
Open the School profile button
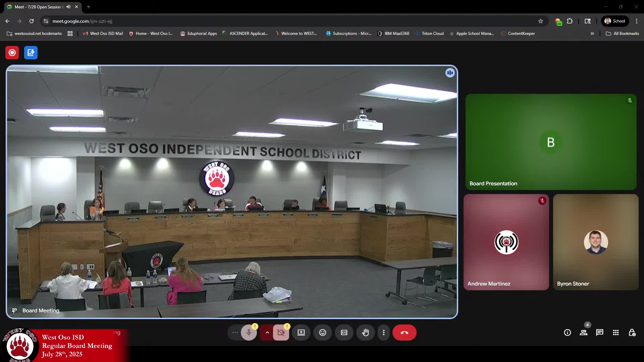pos(615,21)
